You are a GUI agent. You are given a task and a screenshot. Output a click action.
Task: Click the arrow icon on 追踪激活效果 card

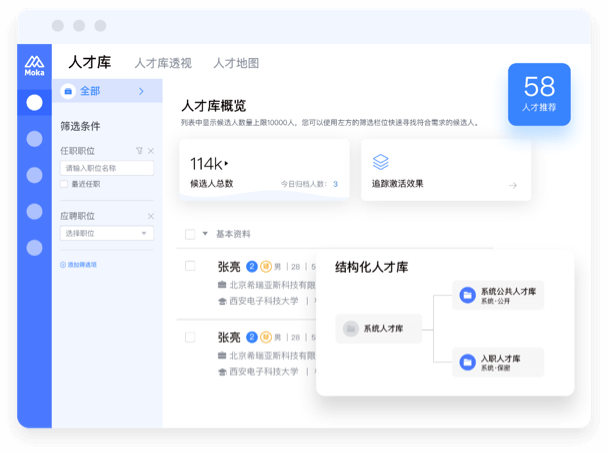click(513, 185)
